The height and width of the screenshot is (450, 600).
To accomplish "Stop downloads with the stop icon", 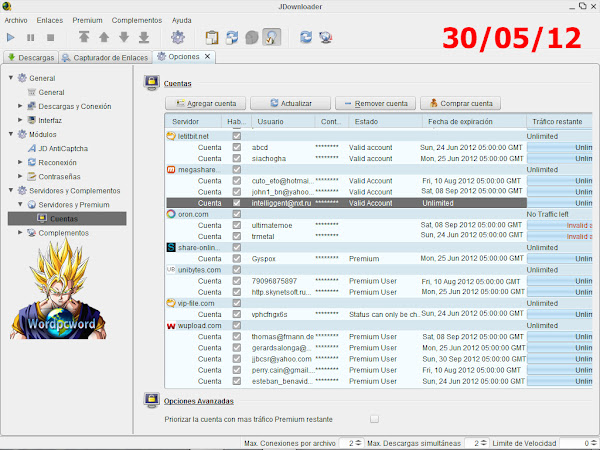I will click(x=50, y=38).
